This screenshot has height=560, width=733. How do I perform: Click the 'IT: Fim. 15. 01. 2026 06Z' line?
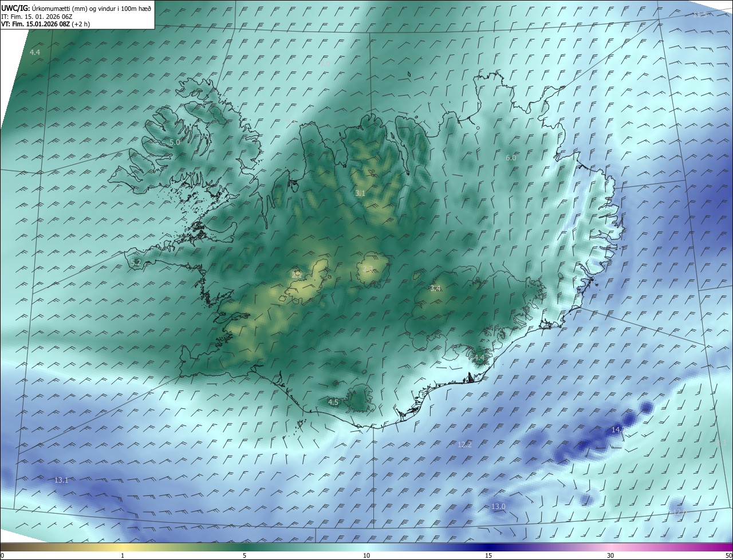point(36,17)
